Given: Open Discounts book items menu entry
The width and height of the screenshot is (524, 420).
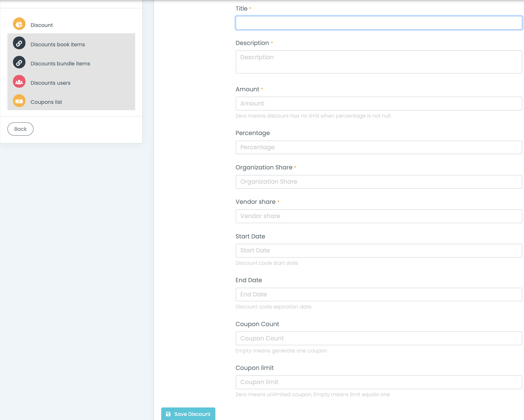Looking at the screenshot, I should (x=58, y=45).
